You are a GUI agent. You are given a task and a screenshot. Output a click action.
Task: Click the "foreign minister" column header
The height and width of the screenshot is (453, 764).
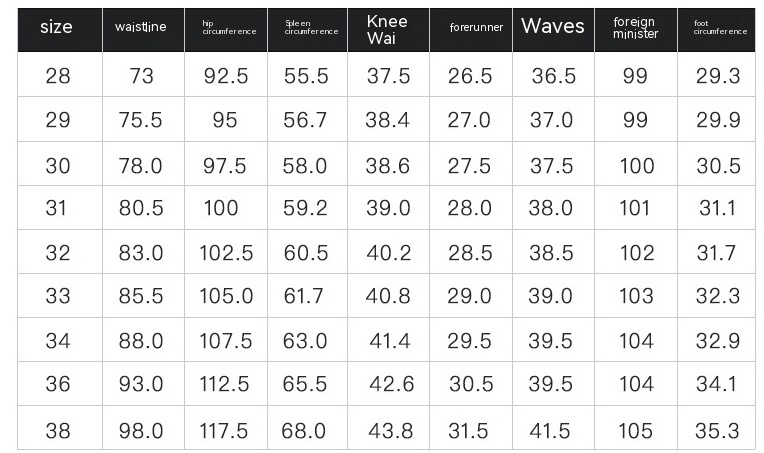[635, 27]
